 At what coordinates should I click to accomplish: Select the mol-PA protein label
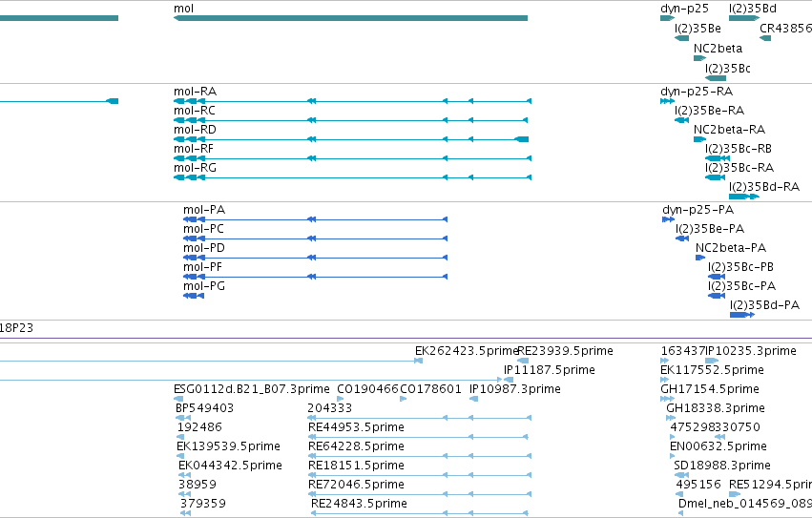coord(204,210)
